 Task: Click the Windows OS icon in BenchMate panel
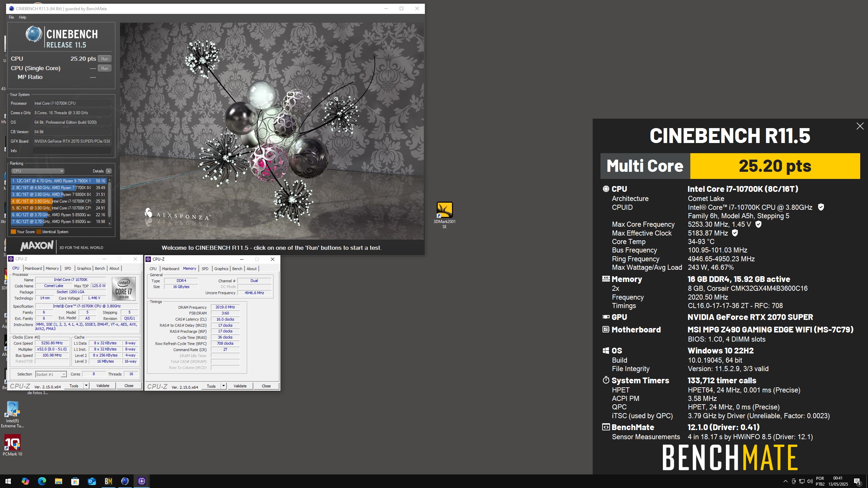pyautogui.click(x=606, y=350)
